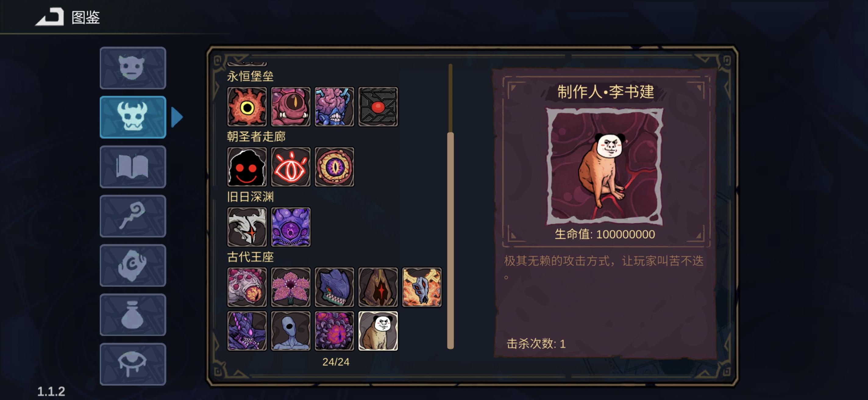Select the pale faceless humanoid entry

click(x=290, y=331)
